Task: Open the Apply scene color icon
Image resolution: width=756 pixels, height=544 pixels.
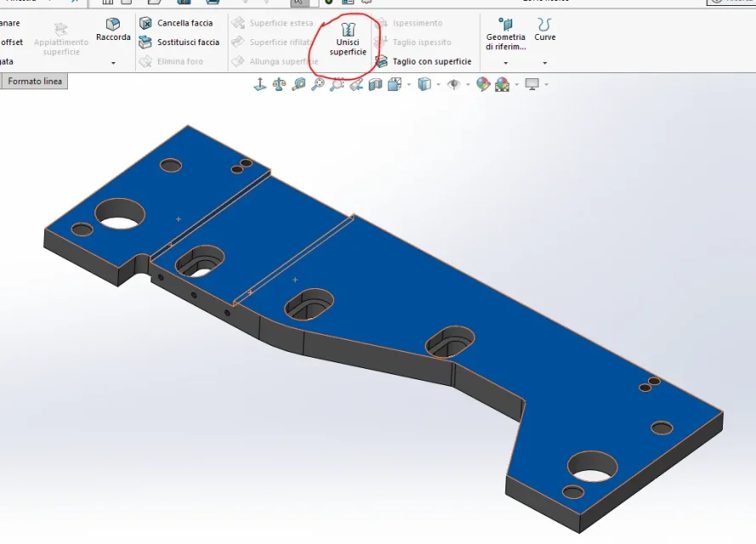Action: (x=502, y=84)
